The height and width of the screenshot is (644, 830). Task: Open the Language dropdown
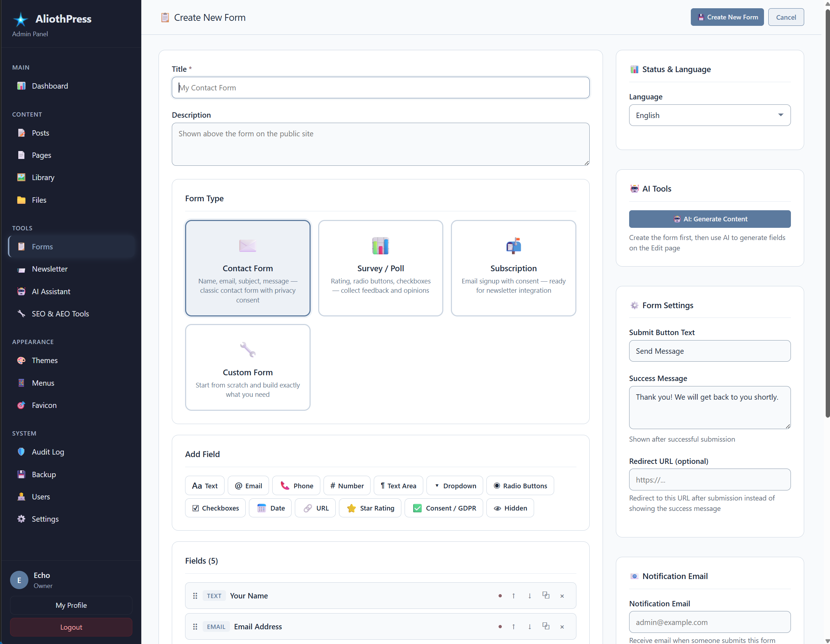pyautogui.click(x=709, y=115)
